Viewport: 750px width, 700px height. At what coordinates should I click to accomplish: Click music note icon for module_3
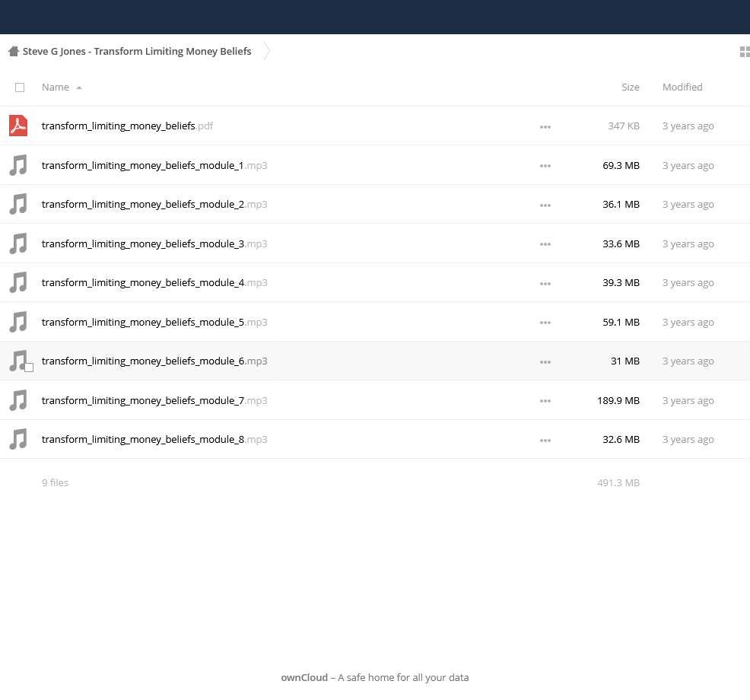click(18, 243)
